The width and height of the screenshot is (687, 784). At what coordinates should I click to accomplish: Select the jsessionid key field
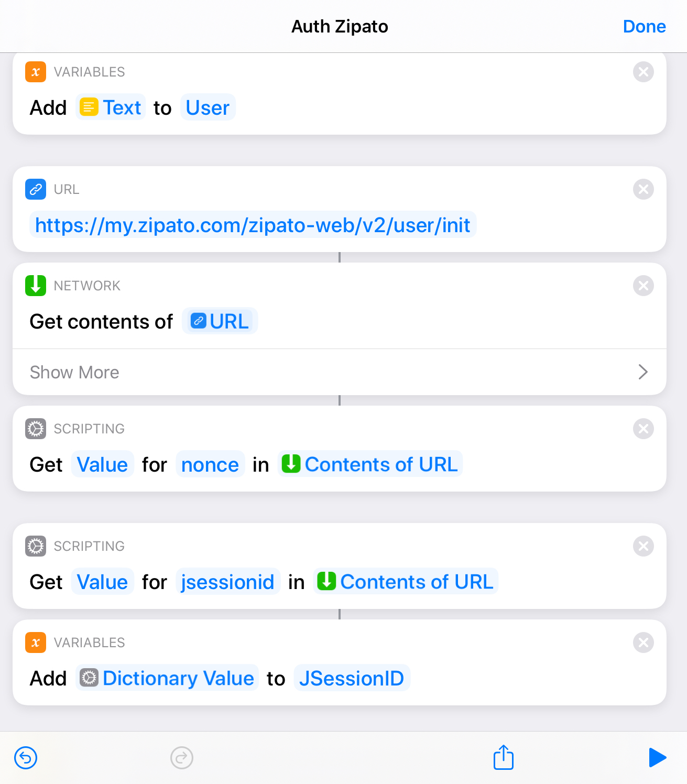pyautogui.click(x=227, y=582)
